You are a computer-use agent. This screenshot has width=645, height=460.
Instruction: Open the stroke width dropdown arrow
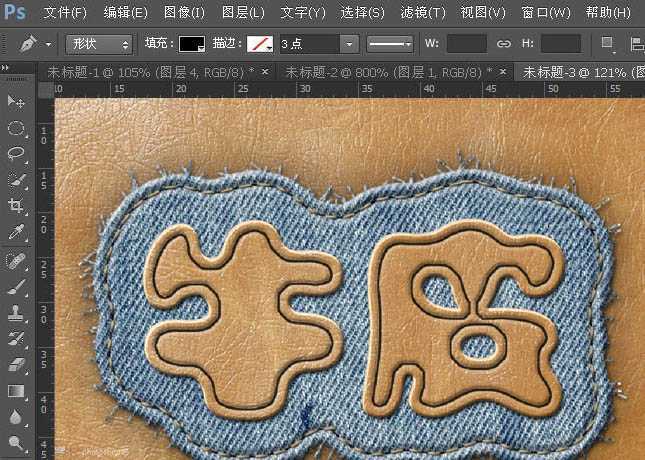tap(349, 44)
